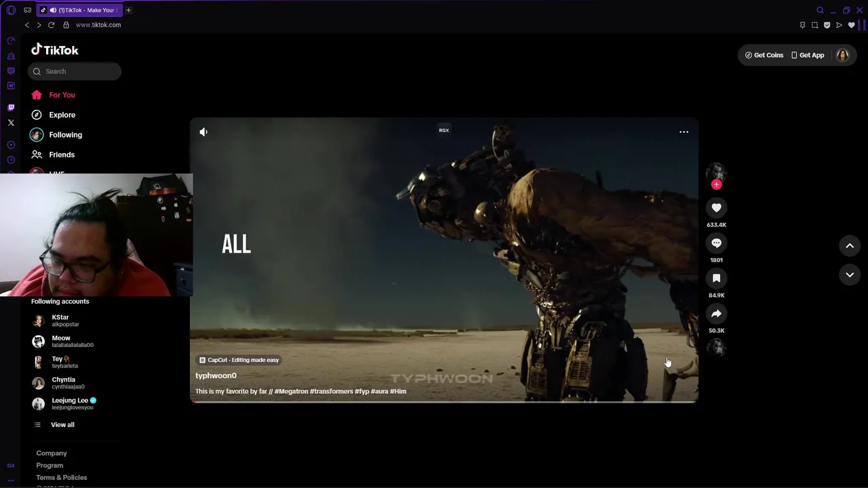Open comments on the video
This screenshot has height=488, width=868.
716,243
